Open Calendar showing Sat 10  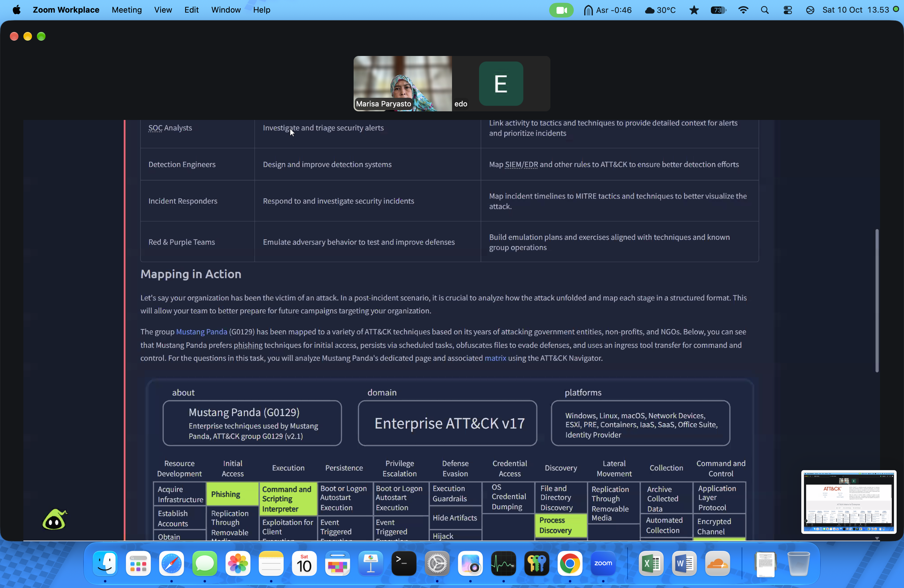[304, 563]
